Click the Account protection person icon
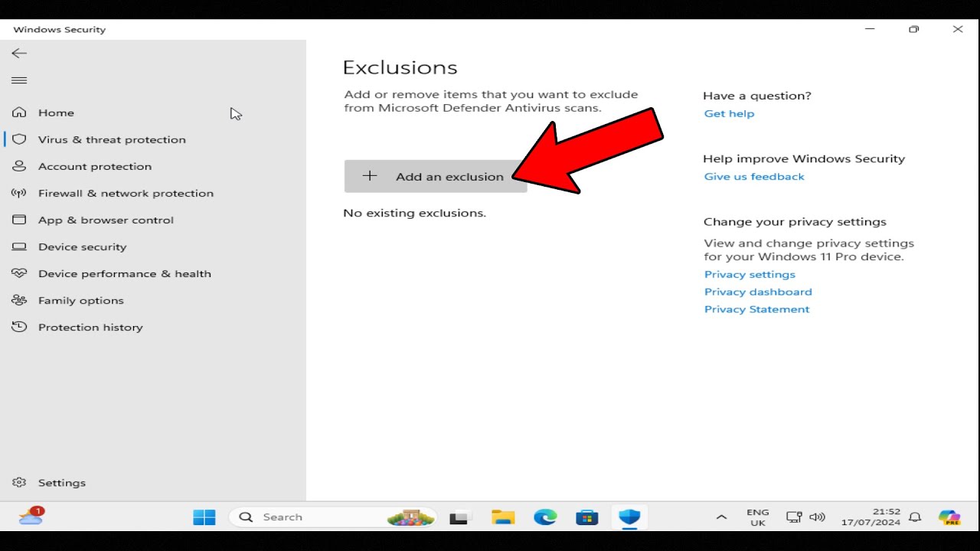This screenshot has height=551, width=980. [x=19, y=166]
